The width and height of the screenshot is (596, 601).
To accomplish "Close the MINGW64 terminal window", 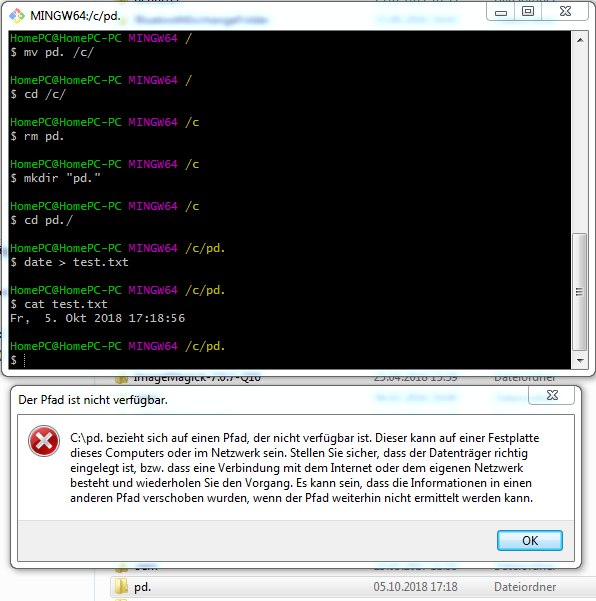I will pos(565,11).
